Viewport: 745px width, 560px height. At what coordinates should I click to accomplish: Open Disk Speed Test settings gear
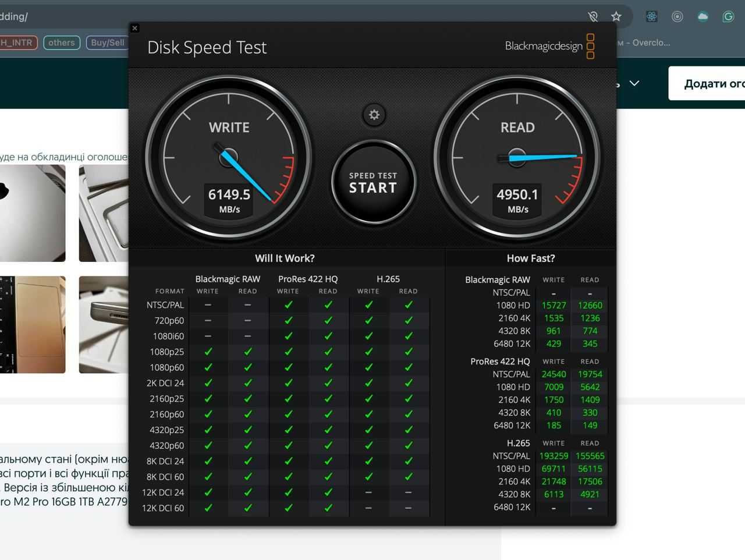click(374, 115)
